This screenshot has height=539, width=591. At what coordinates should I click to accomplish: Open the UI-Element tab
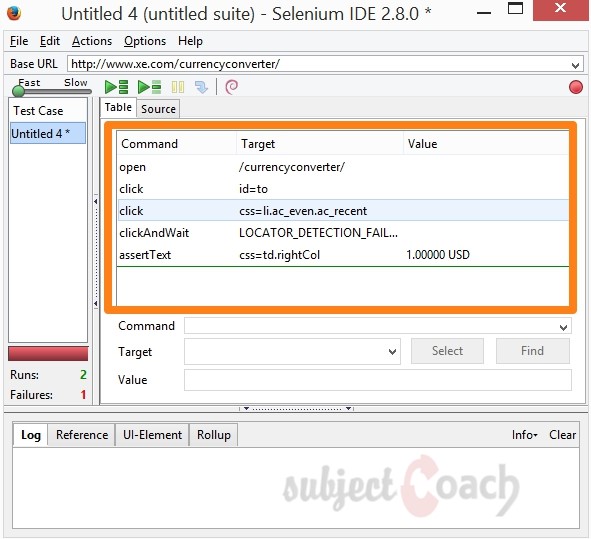tap(152, 435)
